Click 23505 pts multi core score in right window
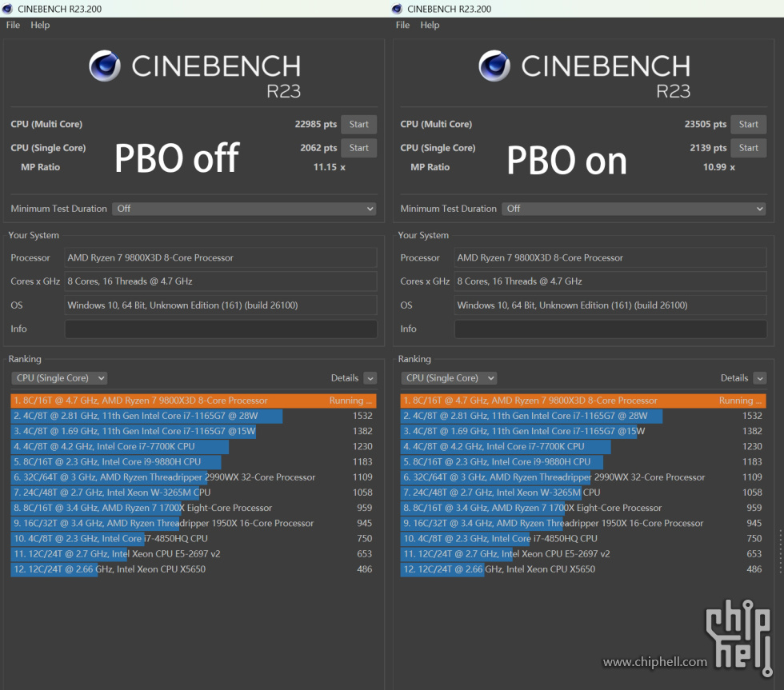Image resolution: width=784 pixels, height=690 pixels. 706,125
